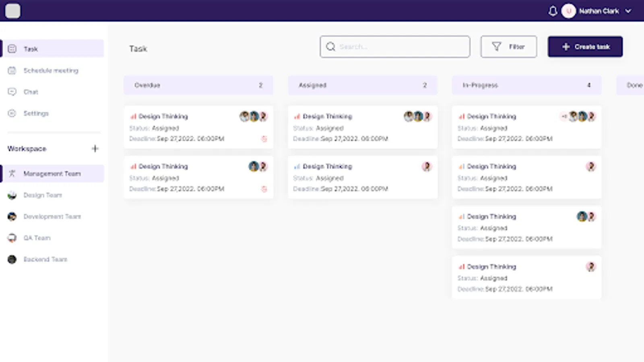Click assignee avatars on first Assigned card
The height and width of the screenshot is (362, 644).
[x=418, y=117]
